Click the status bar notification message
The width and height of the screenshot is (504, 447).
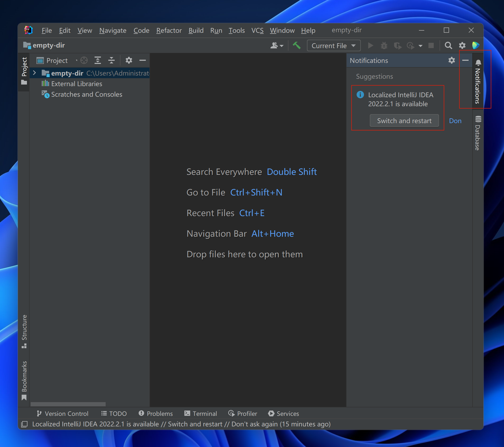click(x=181, y=424)
